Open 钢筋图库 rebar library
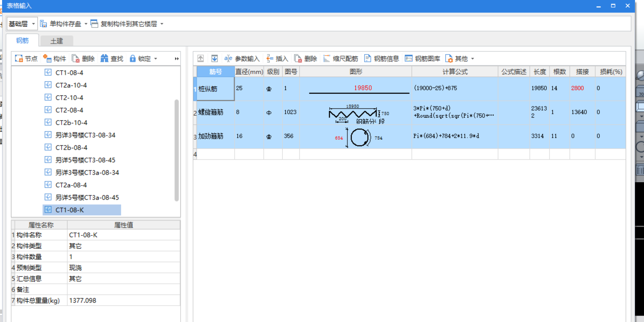This screenshot has width=644, height=322. (423, 59)
